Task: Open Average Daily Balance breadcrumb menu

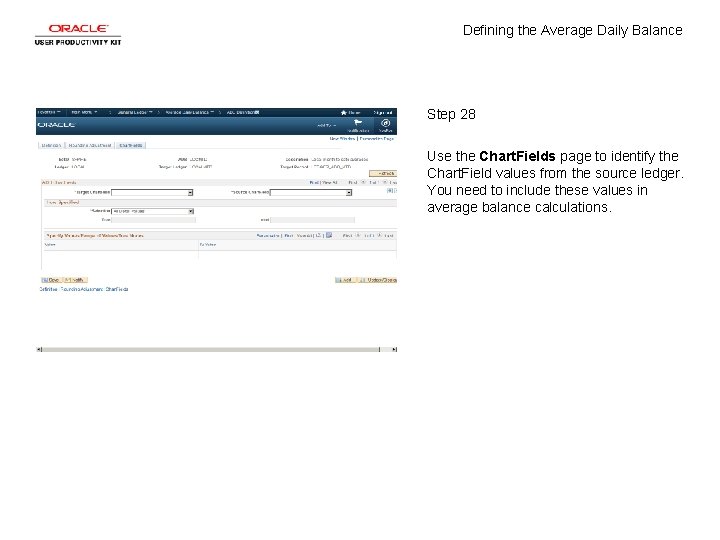Action: pos(189,112)
